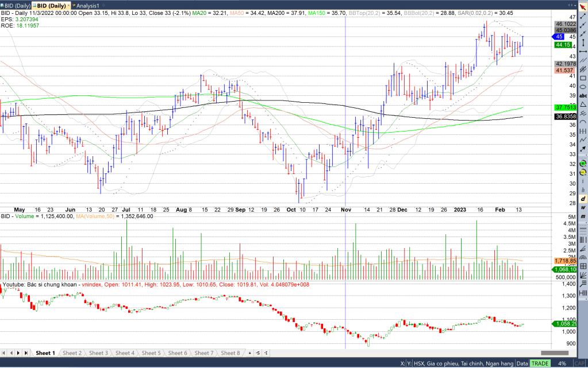Click the yellow zoom-out magnifier
The image size is (588, 368).
(583, 172)
